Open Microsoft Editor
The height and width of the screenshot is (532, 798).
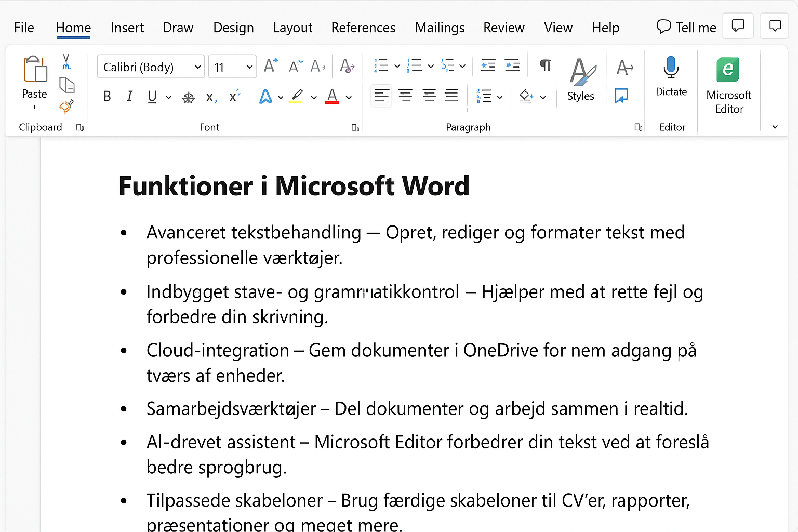tap(729, 86)
